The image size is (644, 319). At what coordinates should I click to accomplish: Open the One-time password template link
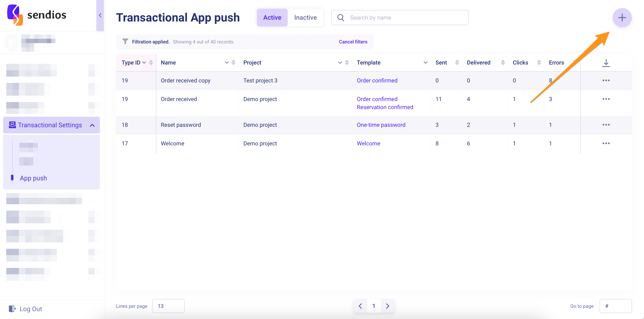[381, 125]
